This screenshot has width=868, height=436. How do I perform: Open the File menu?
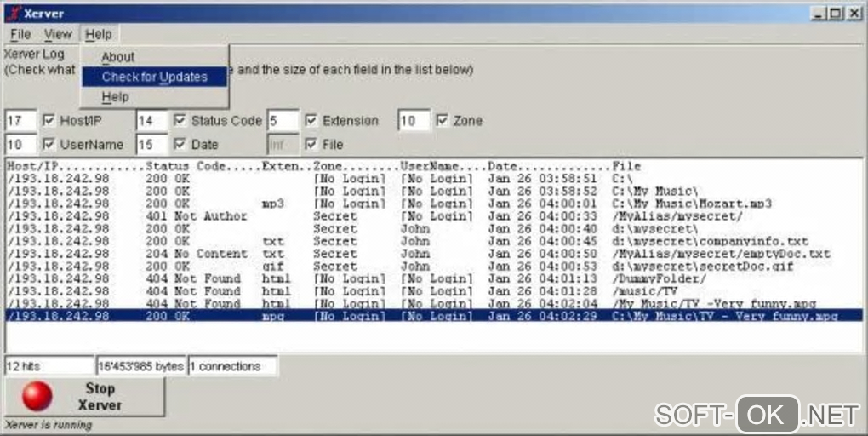(20, 34)
